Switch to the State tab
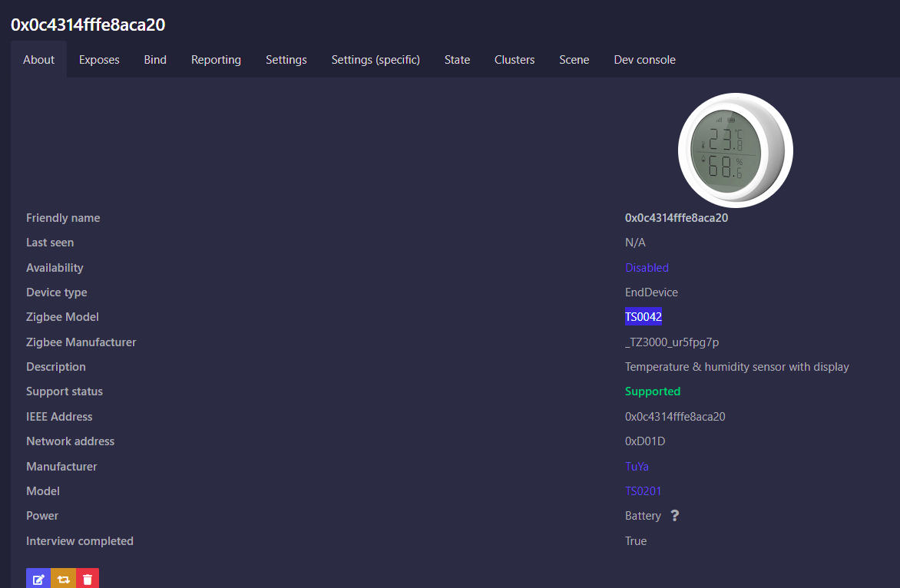 (457, 60)
